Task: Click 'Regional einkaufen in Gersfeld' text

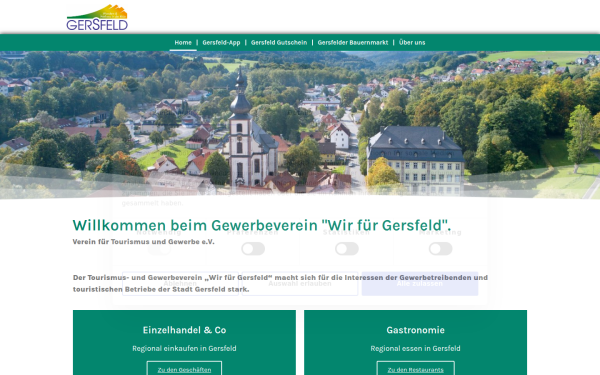Action: (184, 348)
